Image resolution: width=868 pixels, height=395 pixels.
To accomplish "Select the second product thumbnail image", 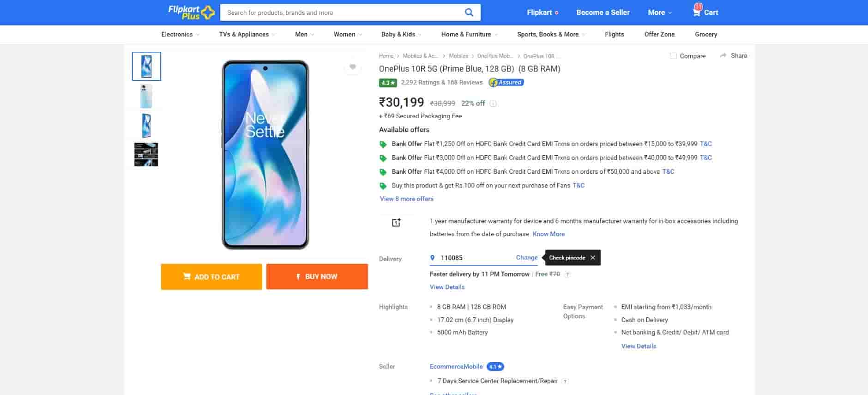I will pyautogui.click(x=146, y=96).
